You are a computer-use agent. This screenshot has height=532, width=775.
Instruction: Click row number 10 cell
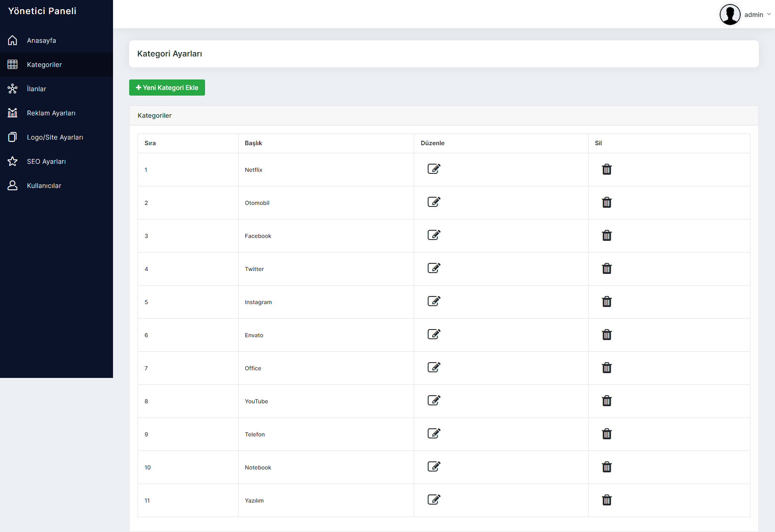tap(188, 467)
